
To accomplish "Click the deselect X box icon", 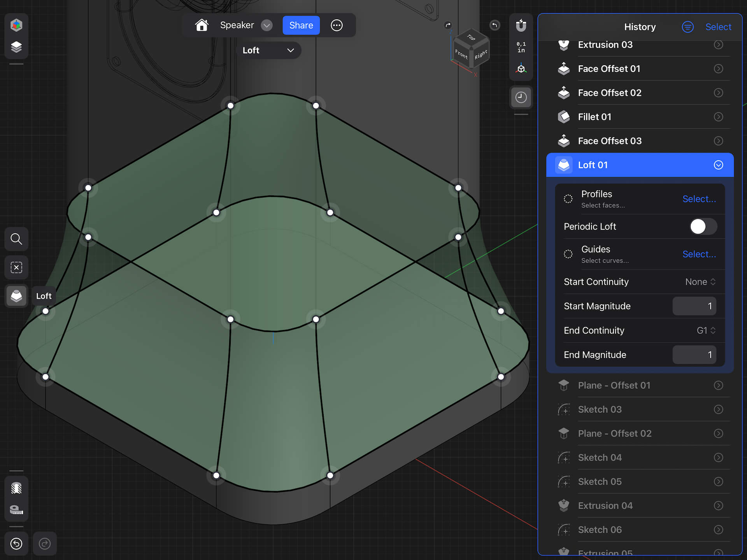I will [16, 268].
